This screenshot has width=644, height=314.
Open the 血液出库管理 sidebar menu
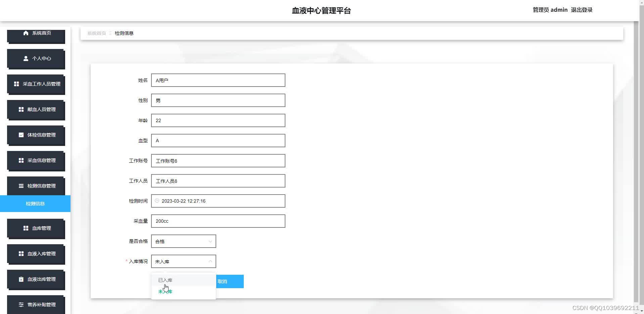point(36,279)
